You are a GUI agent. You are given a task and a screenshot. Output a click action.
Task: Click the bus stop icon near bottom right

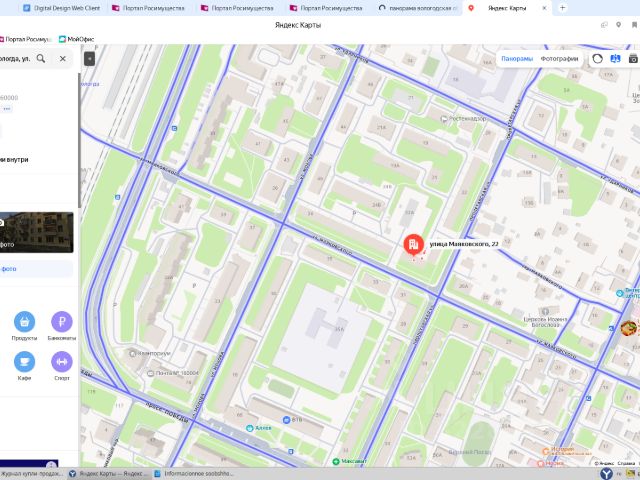[x=588, y=398]
